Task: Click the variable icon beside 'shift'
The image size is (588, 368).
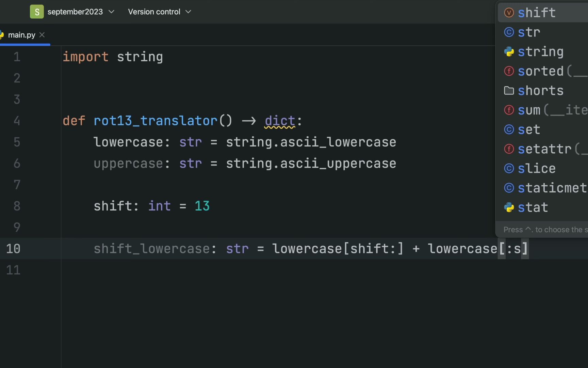Action: point(509,13)
